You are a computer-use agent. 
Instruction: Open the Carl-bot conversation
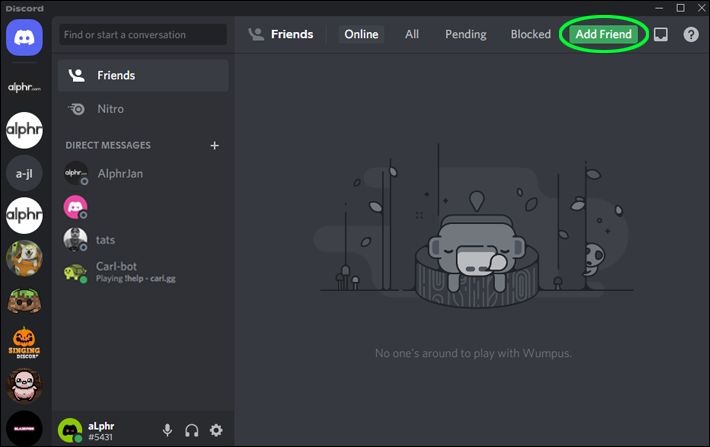[143, 272]
